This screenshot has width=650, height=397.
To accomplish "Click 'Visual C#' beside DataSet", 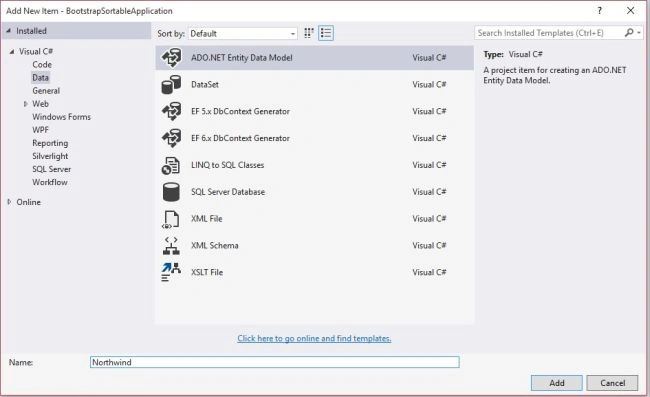I will (x=429, y=85).
